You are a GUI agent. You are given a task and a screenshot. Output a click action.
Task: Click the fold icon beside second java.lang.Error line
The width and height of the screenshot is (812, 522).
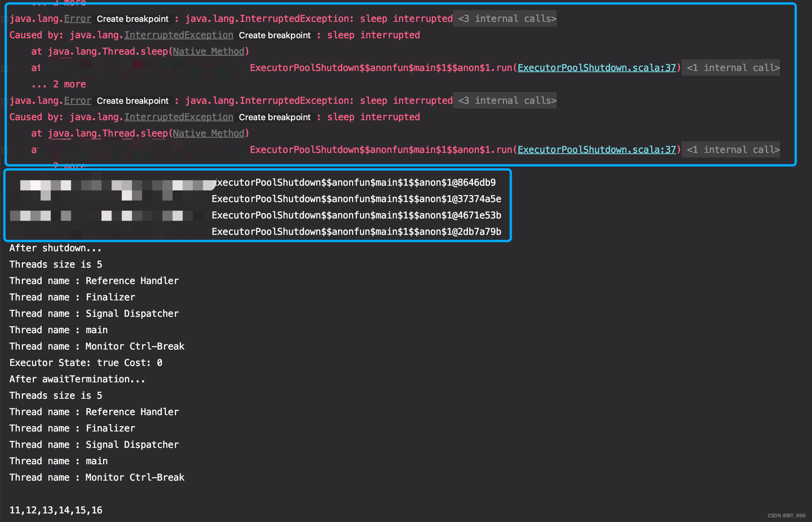(x=5, y=100)
